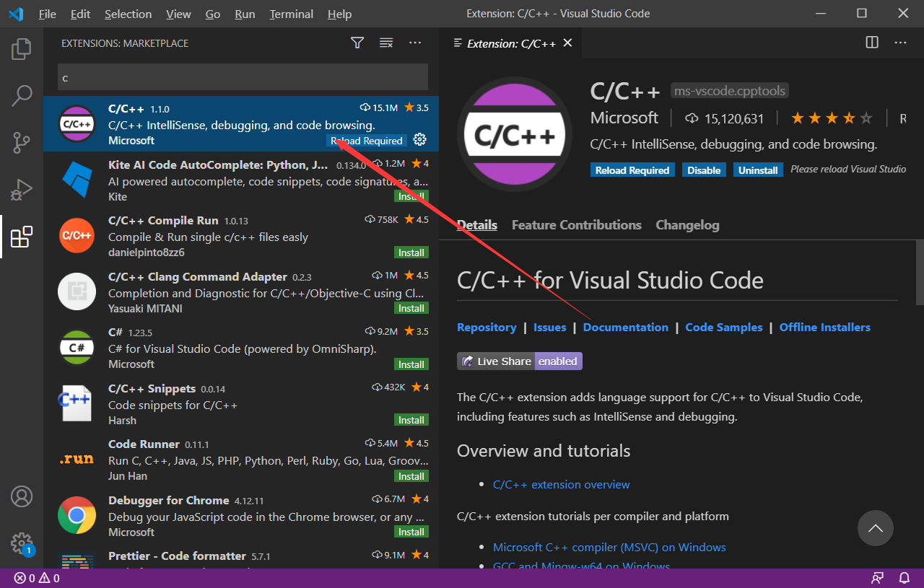
Task: Filter extensions using the funnel icon
Action: pos(357,43)
